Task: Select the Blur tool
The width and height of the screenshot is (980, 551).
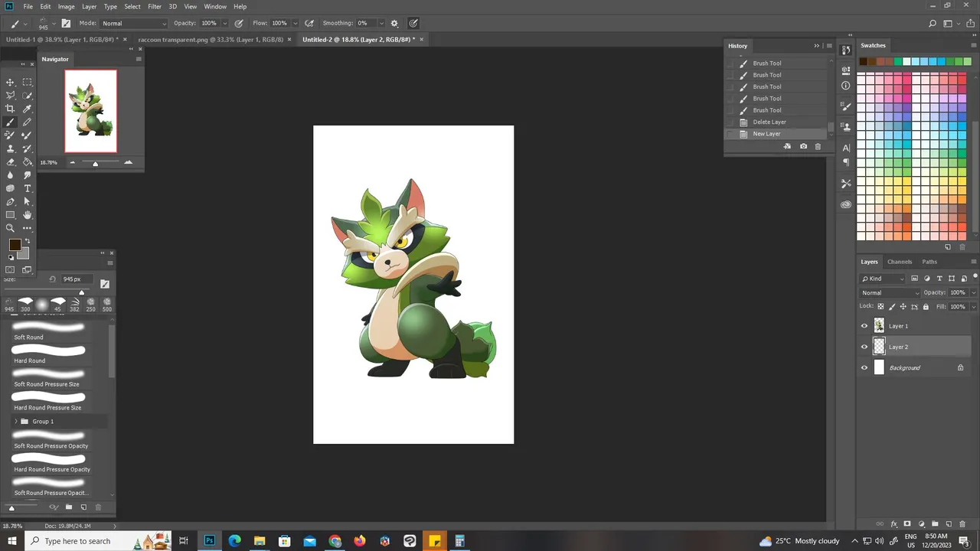Action: click(x=10, y=175)
